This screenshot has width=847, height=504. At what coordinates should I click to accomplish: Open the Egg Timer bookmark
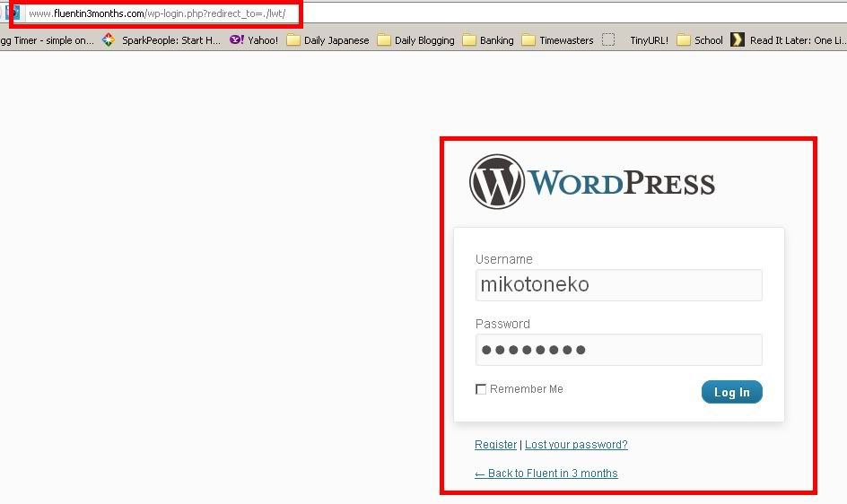[47, 40]
